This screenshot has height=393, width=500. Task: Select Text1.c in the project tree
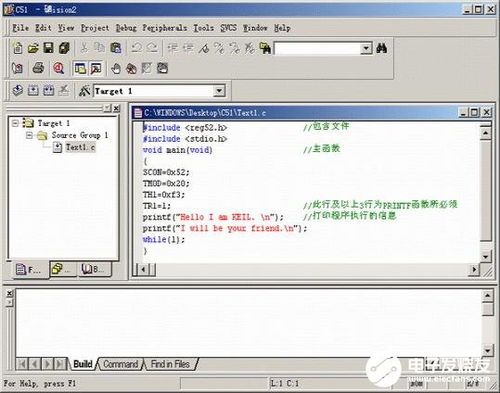(x=80, y=147)
